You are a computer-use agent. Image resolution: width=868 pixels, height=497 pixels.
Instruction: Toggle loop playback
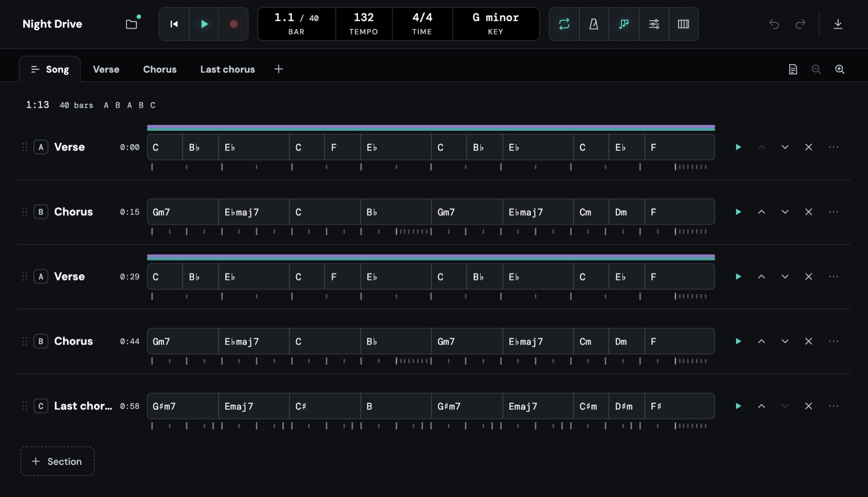(564, 24)
